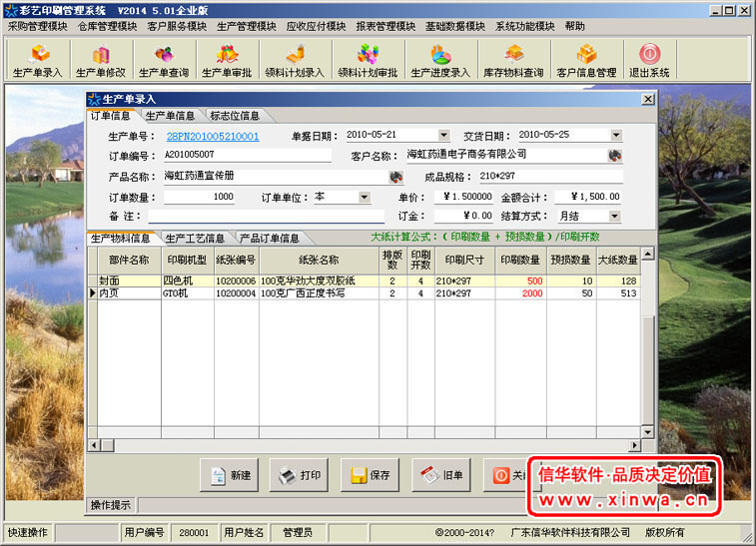Switch to 生产单信息 tab
Screen dimensions: 756x546
coord(170,116)
